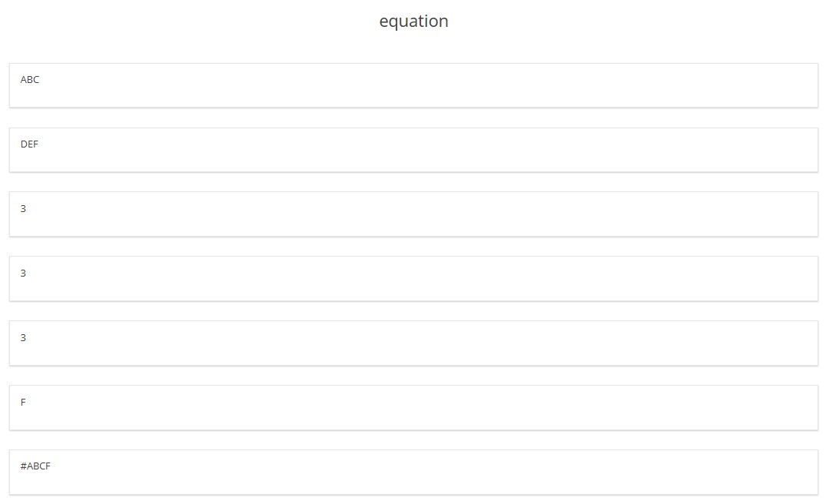Focus the card directly beneath the ABC card
The height and width of the screenshot is (504, 826).
click(x=413, y=150)
